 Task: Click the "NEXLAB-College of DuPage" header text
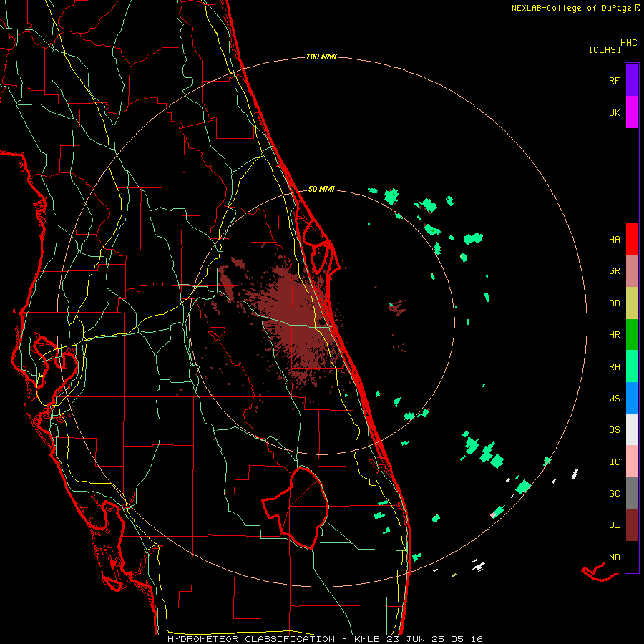coord(572,8)
